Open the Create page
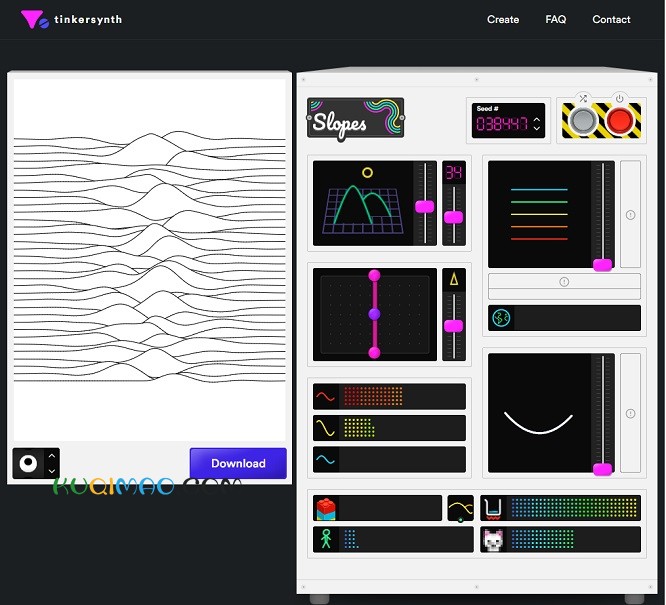Screen dimensions: 666x605 (503, 19)
